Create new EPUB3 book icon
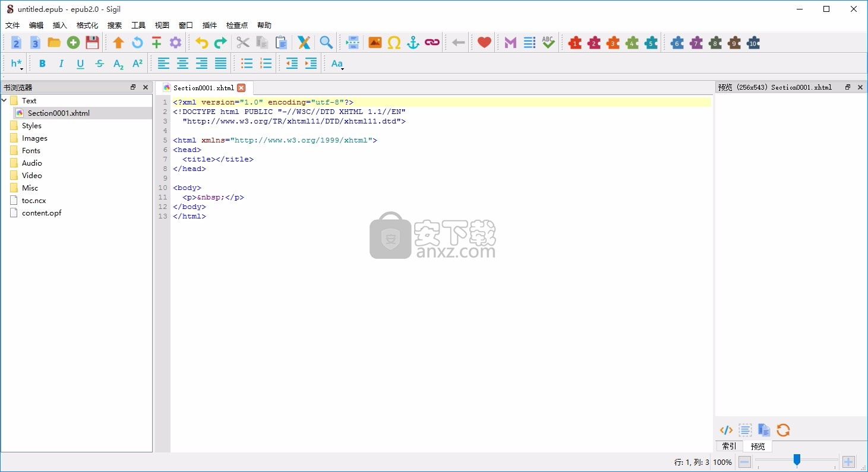The height and width of the screenshot is (472, 868). [35, 43]
